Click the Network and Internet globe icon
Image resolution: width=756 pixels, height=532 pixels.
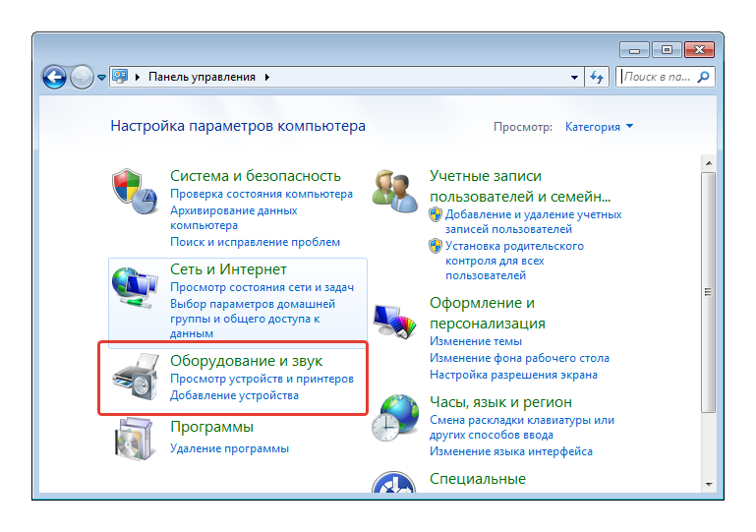(135, 287)
